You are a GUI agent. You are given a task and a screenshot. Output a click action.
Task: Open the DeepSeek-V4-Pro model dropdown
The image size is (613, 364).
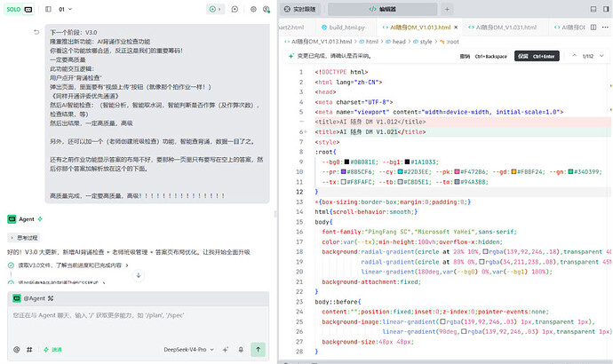(x=188, y=350)
